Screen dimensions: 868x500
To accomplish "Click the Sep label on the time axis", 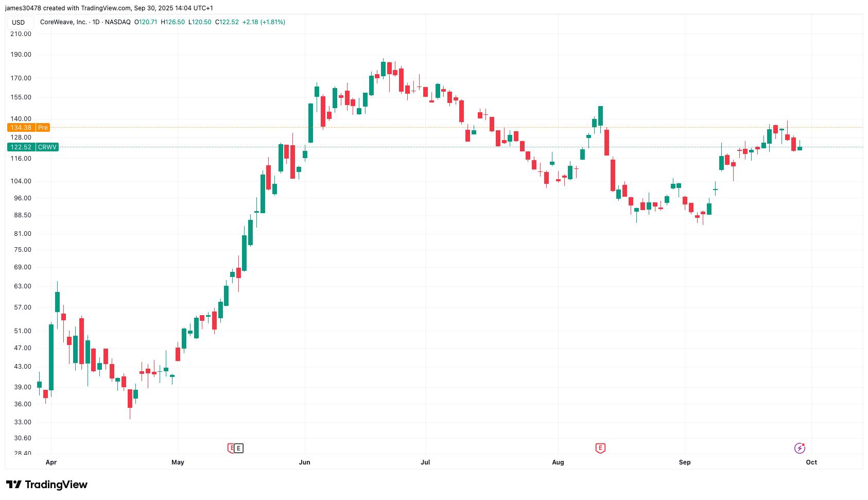I will tap(685, 462).
